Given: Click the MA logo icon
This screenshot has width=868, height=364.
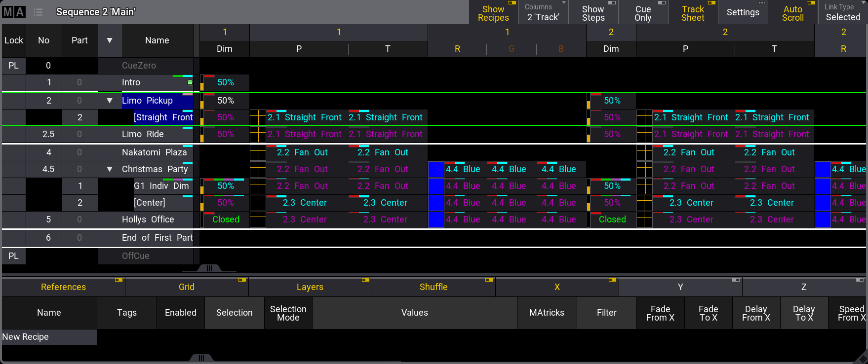Looking at the screenshot, I should [x=13, y=12].
